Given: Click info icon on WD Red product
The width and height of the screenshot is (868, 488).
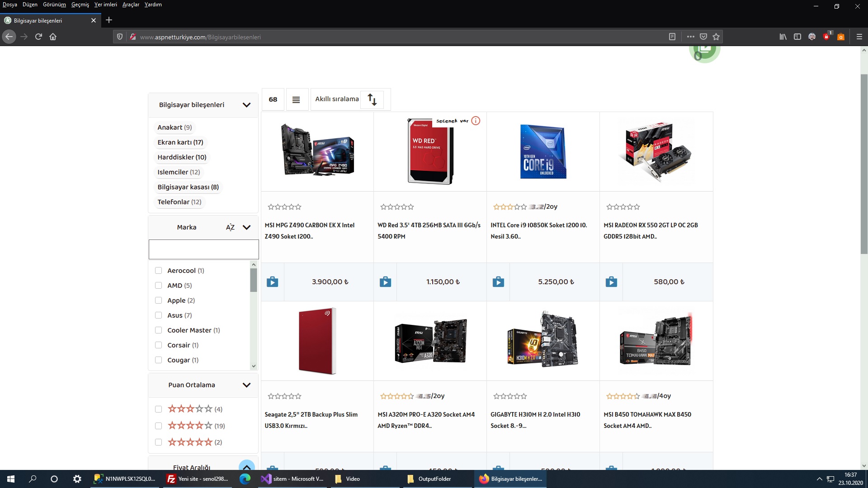Looking at the screenshot, I should point(476,121).
